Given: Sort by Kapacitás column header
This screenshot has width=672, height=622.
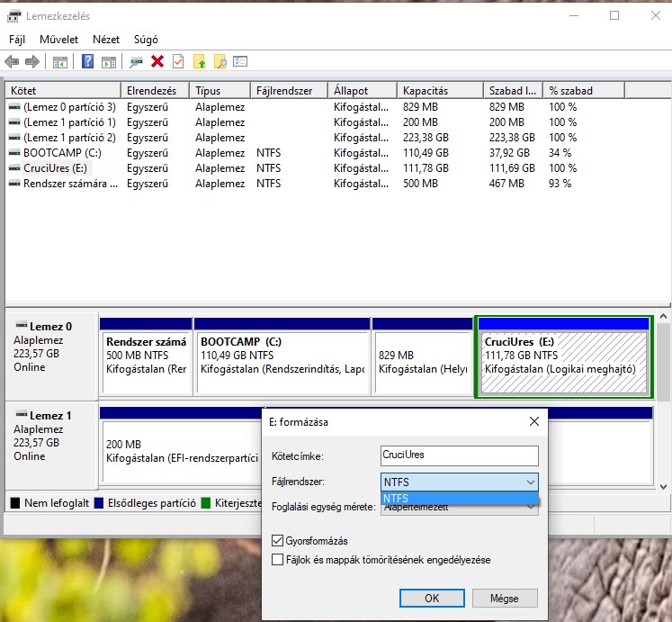Looking at the screenshot, I should click(x=440, y=91).
